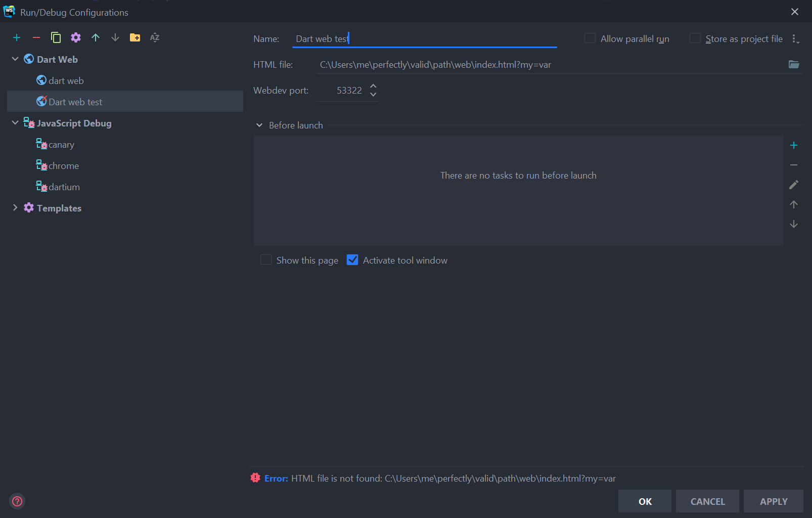This screenshot has height=518, width=812.
Task: Click 'There are no tasks to run before launch' text
Action: [518, 176]
